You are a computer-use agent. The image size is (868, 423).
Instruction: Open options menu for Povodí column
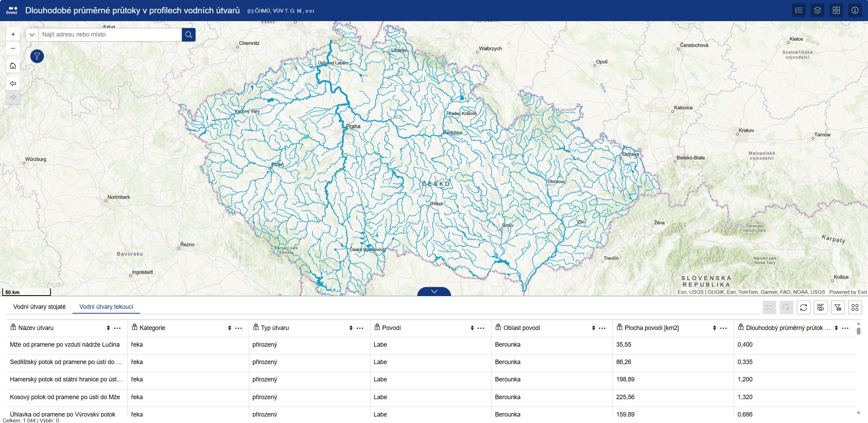[x=481, y=328]
